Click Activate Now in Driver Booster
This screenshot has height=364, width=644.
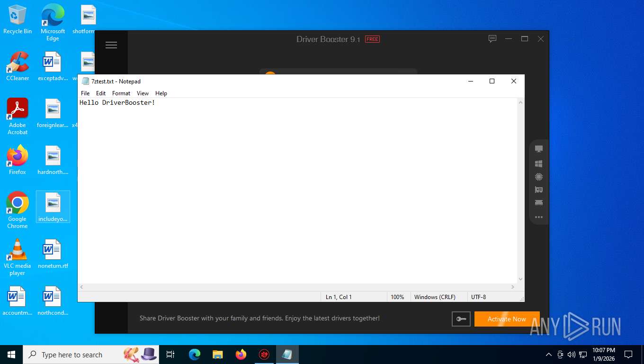[x=507, y=319]
